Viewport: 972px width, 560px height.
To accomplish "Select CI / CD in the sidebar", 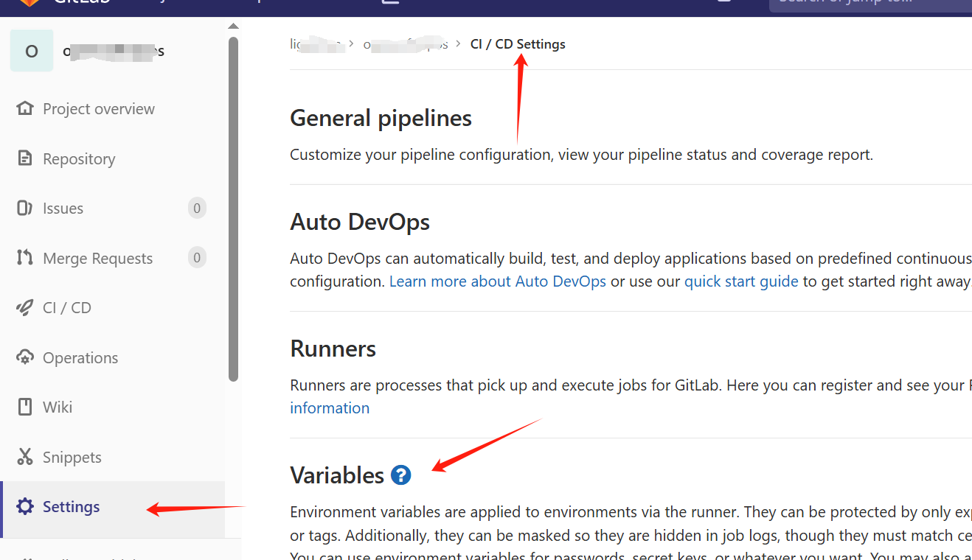I will tap(67, 308).
